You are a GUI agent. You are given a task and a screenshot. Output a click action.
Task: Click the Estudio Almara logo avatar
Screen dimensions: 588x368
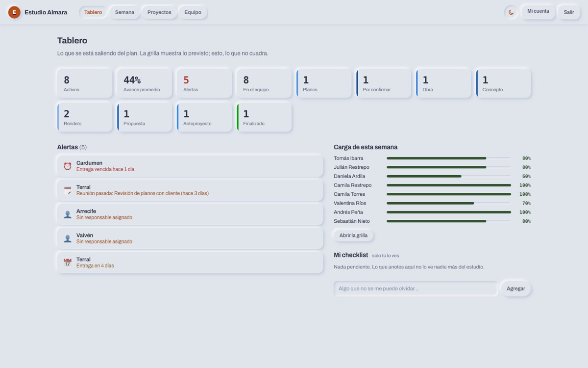pyautogui.click(x=14, y=12)
